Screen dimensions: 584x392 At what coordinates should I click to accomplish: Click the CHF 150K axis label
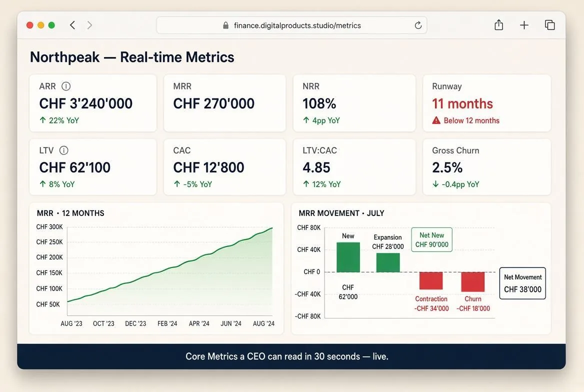coord(49,273)
